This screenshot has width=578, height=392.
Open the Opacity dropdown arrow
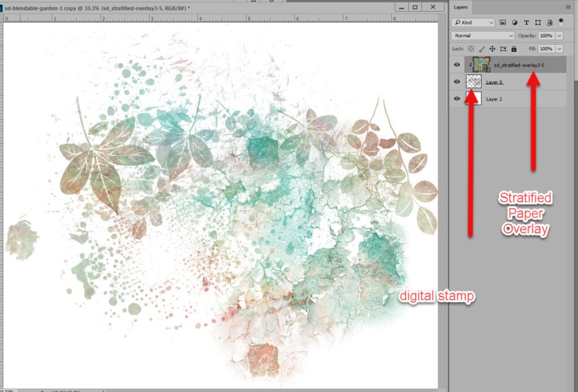click(559, 36)
